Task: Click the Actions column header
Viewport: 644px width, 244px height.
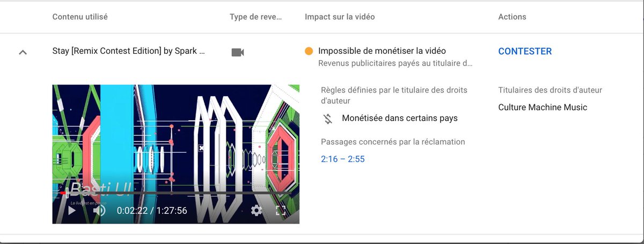Action: click(x=512, y=17)
